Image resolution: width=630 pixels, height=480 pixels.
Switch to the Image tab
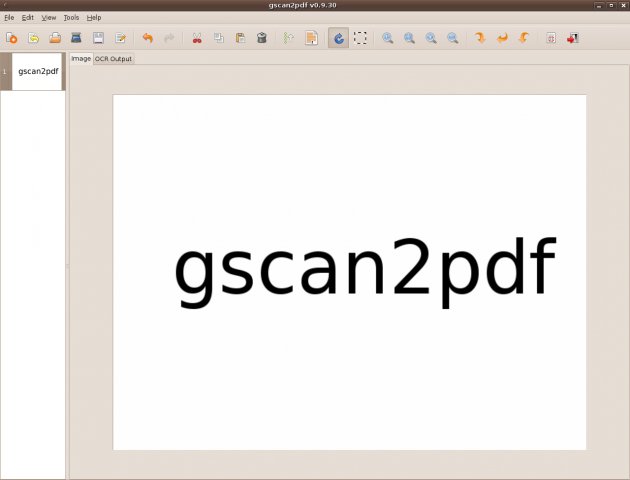tap(81, 59)
